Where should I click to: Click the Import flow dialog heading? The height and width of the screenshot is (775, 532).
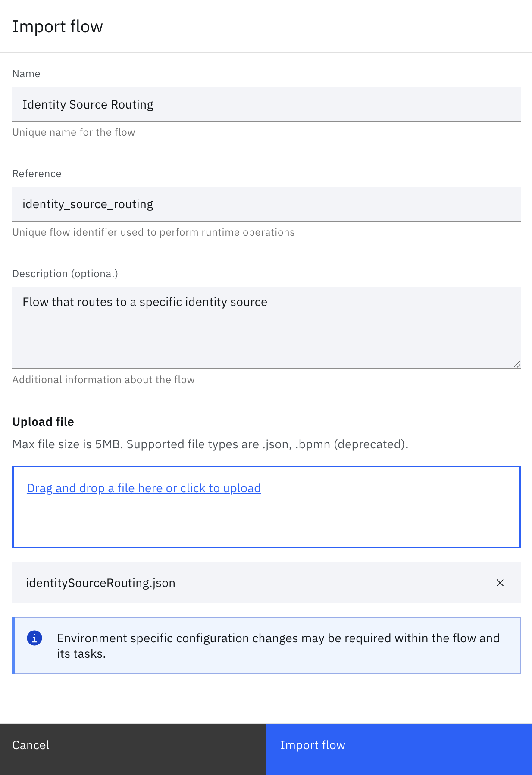pyautogui.click(x=57, y=27)
